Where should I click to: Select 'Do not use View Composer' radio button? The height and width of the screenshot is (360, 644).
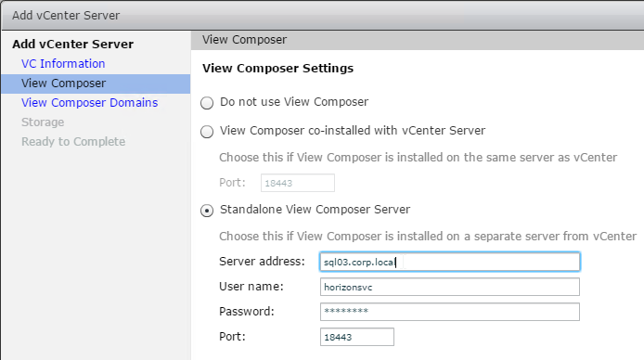(x=207, y=103)
